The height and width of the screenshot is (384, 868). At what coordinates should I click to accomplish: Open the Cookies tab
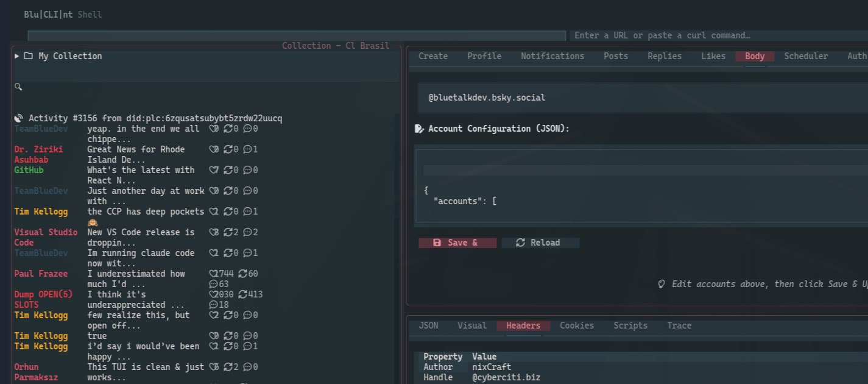point(576,325)
